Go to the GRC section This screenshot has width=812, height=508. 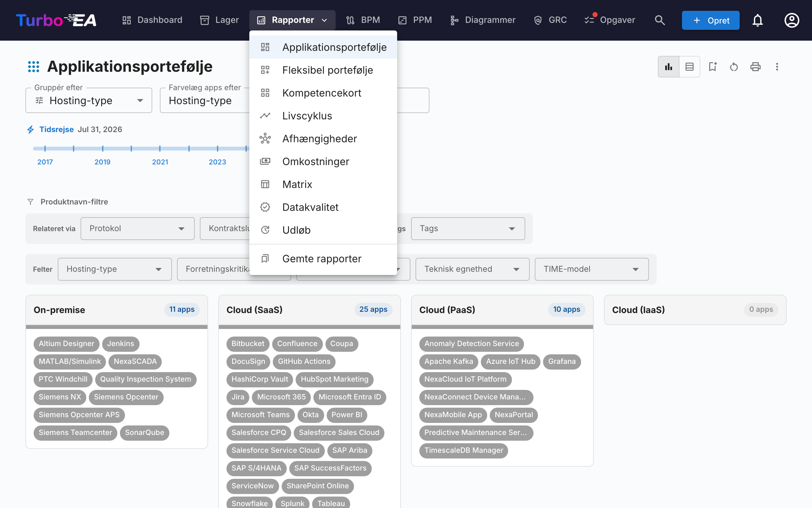(550, 20)
